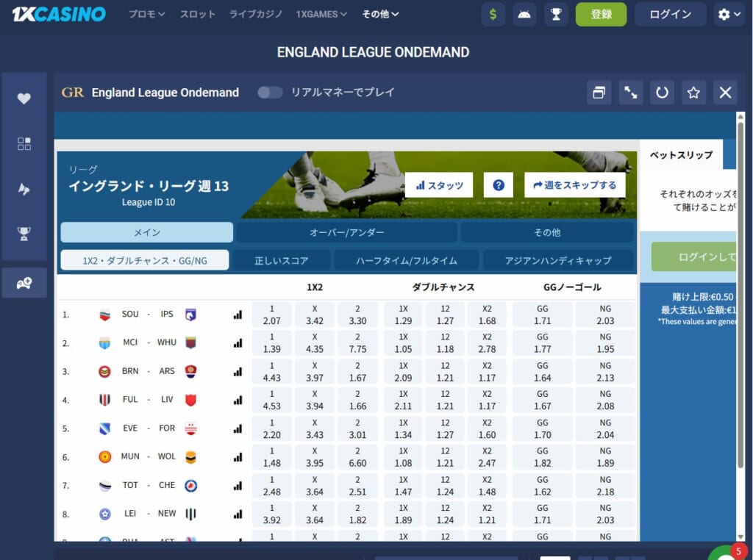The width and height of the screenshot is (753, 560).
Task: Show stats for LEI - NEW match
Action: coord(238,514)
